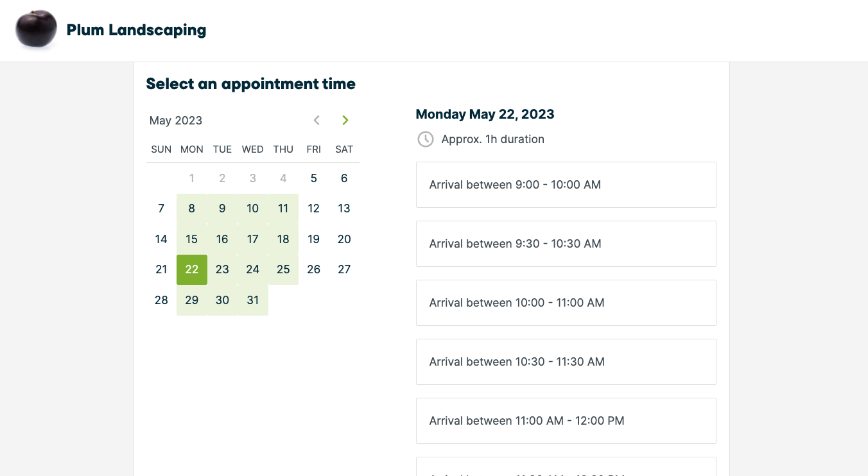Go to previous month with gray chevron
The image size is (868, 476).
[x=317, y=120]
